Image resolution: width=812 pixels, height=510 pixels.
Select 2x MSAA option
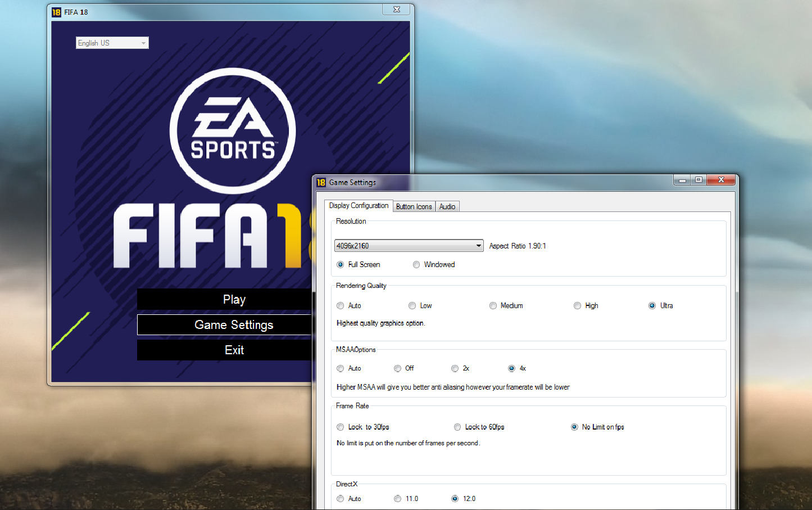(455, 368)
